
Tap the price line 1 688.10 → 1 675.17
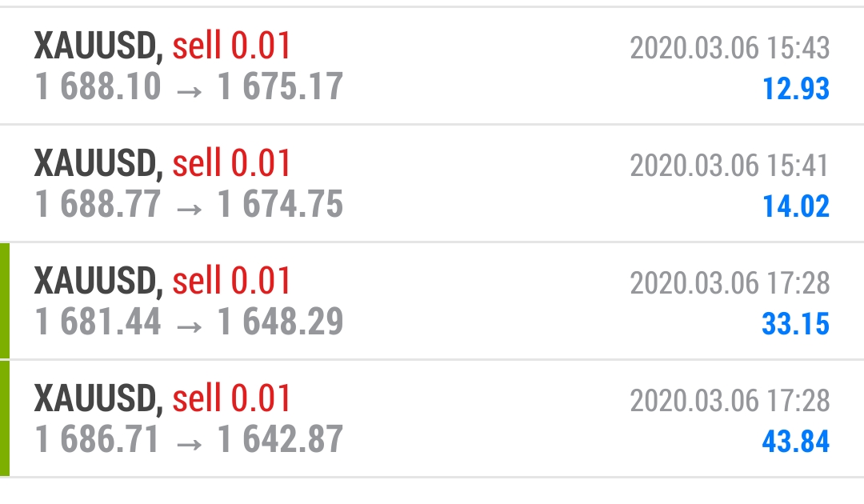click(189, 86)
